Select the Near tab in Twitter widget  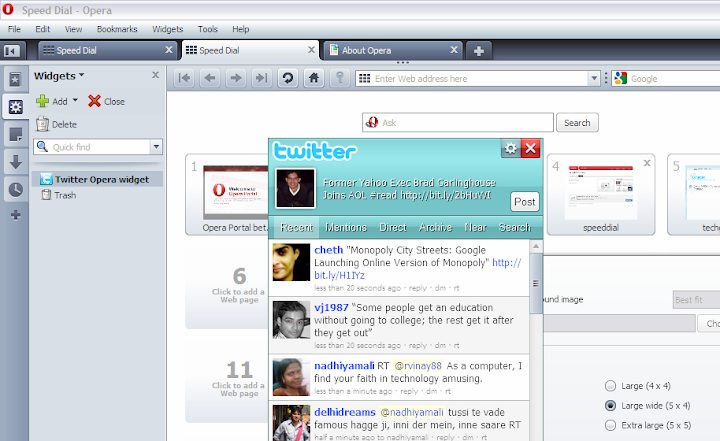pos(475,227)
